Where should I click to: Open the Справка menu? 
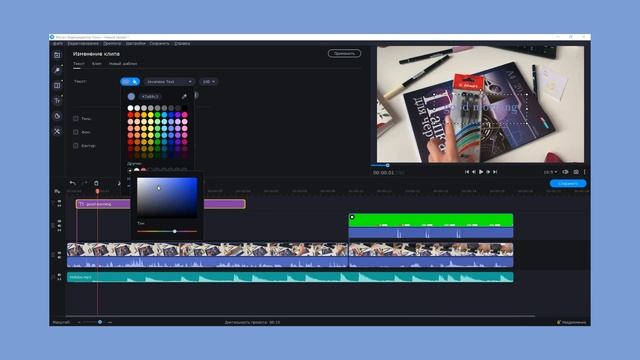pyautogui.click(x=182, y=43)
